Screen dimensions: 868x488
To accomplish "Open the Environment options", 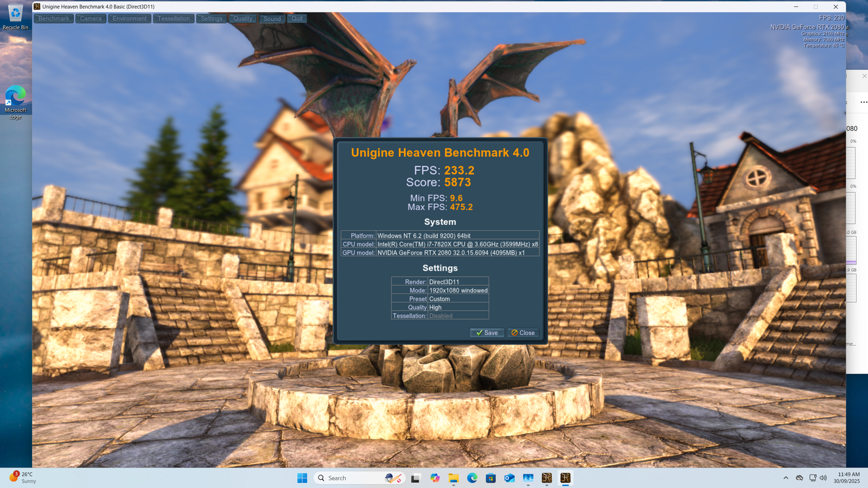I will coord(130,18).
